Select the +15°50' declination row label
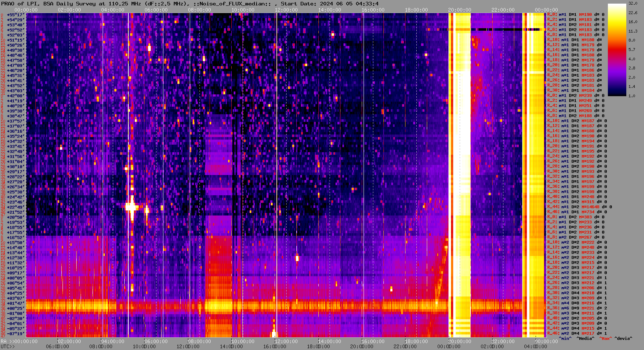This screenshot has width=644, height=350. [x=15, y=243]
